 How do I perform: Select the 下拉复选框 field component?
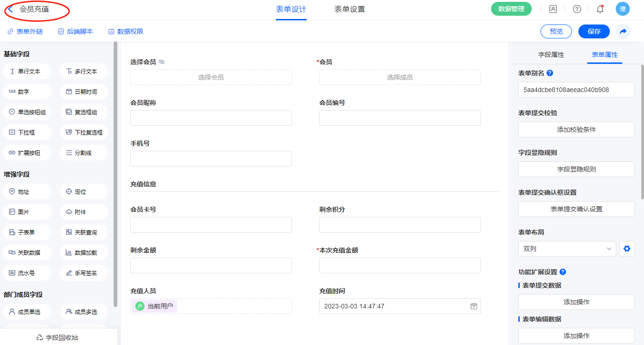point(84,132)
